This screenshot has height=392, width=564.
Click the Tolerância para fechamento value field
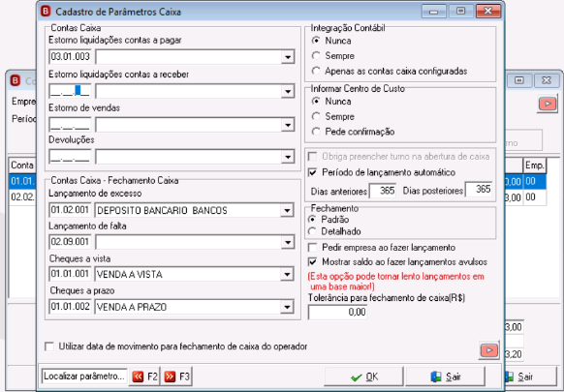pyautogui.click(x=337, y=312)
